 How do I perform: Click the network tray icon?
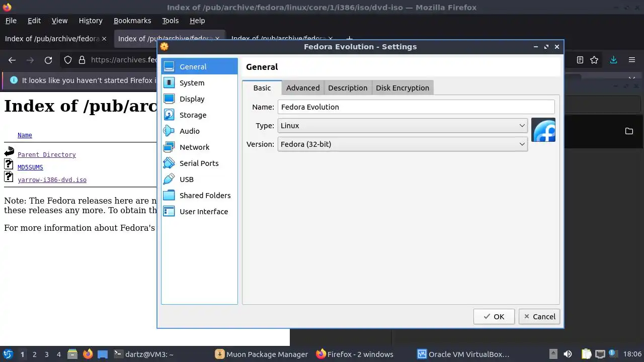point(600,354)
